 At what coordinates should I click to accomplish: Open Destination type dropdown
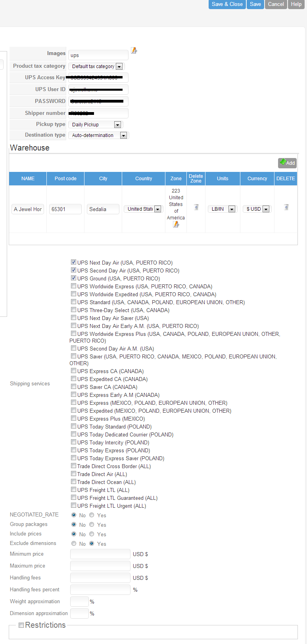tap(98, 135)
